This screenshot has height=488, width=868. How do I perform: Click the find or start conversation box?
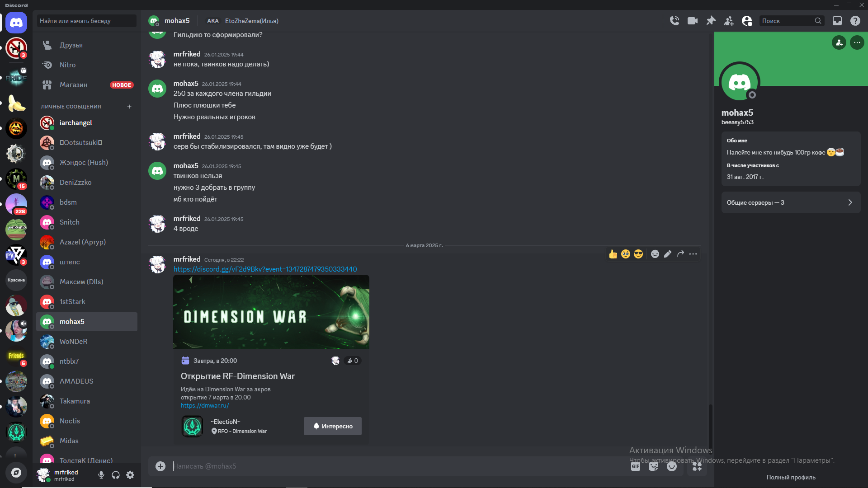coord(87,21)
